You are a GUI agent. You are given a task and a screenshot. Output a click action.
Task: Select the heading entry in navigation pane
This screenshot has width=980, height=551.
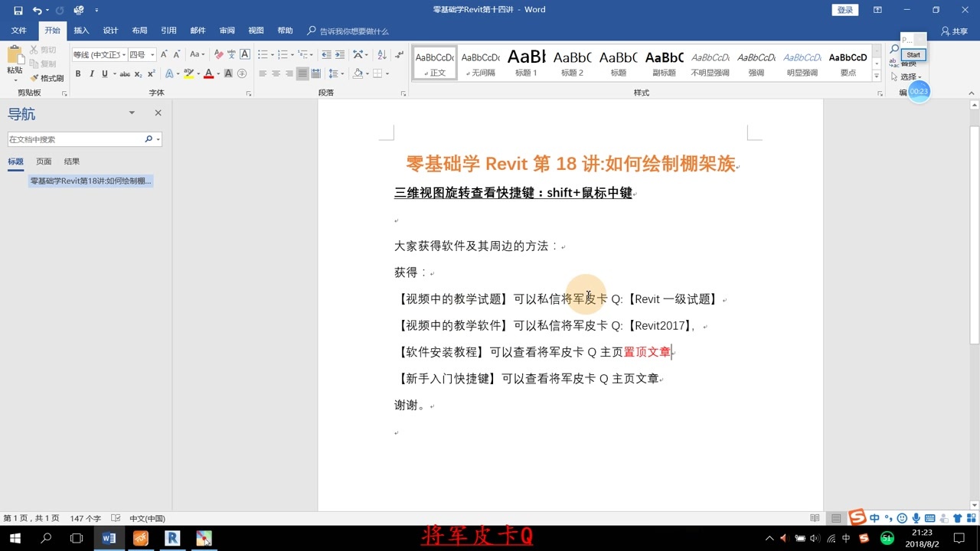click(x=90, y=181)
